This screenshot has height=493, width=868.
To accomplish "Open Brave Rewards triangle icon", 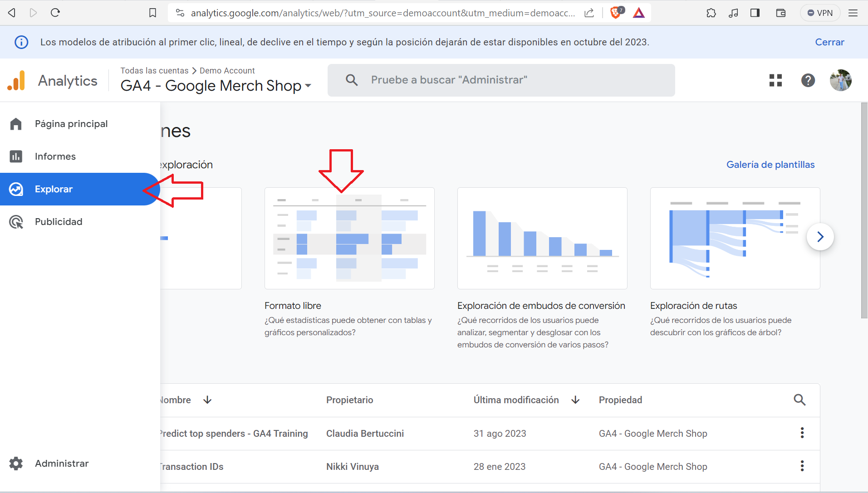I will [x=639, y=13].
